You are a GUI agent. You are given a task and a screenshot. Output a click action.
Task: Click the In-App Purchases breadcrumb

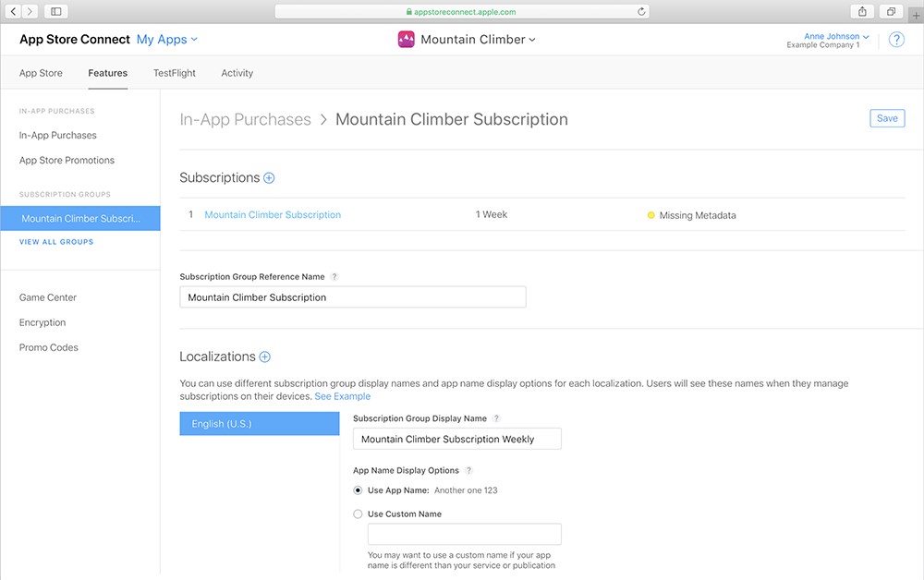point(245,119)
